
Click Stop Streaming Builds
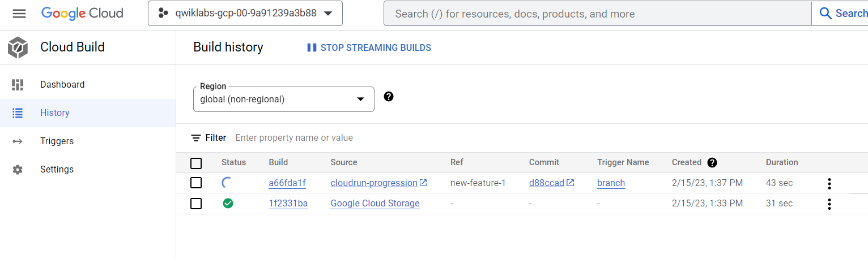point(369,48)
